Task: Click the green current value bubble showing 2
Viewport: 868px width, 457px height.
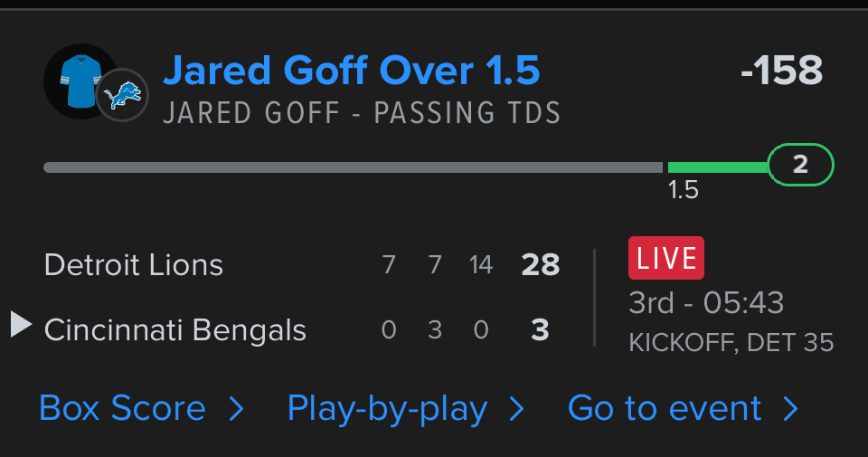Action: point(800,165)
